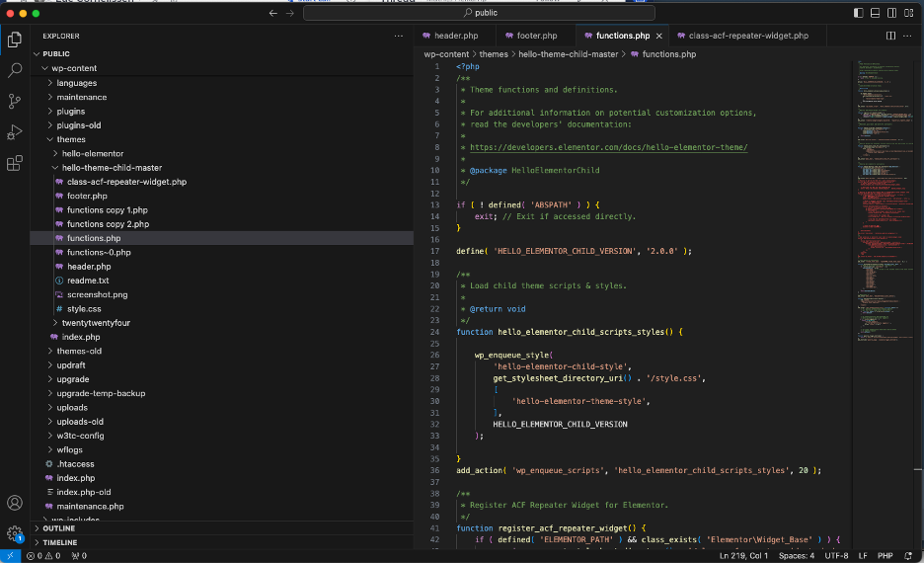Image resolution: width=924 pixels, height=563 pixels.
Task: Click the public search box in title bar
Action: (479, 13)
